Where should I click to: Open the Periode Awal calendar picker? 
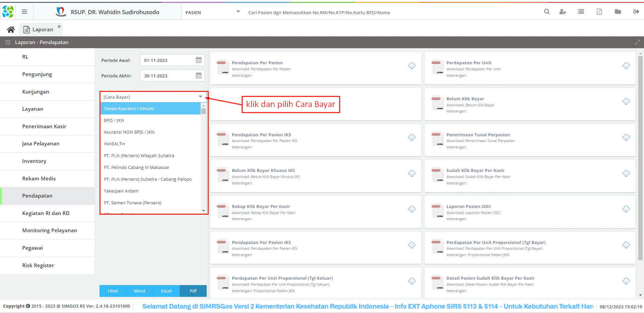click(x=199, y=60)
